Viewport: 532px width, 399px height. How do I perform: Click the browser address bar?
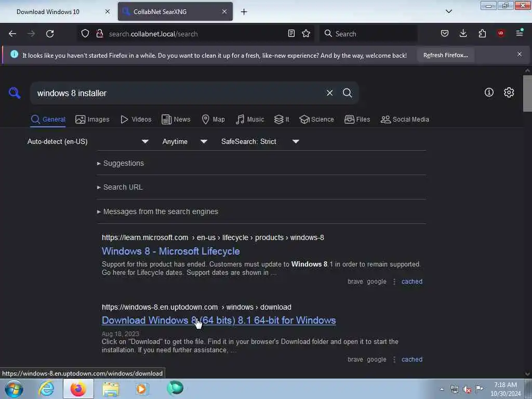click(195, 34)
